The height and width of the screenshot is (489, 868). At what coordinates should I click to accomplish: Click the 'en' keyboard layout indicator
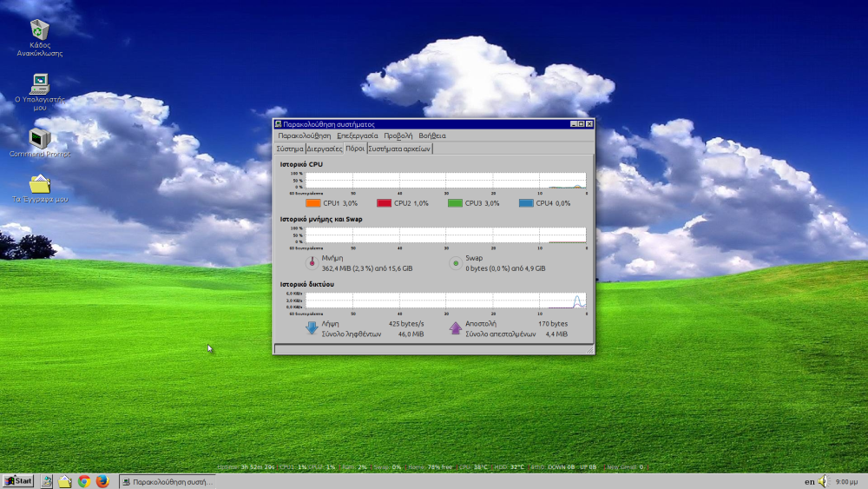809,482
